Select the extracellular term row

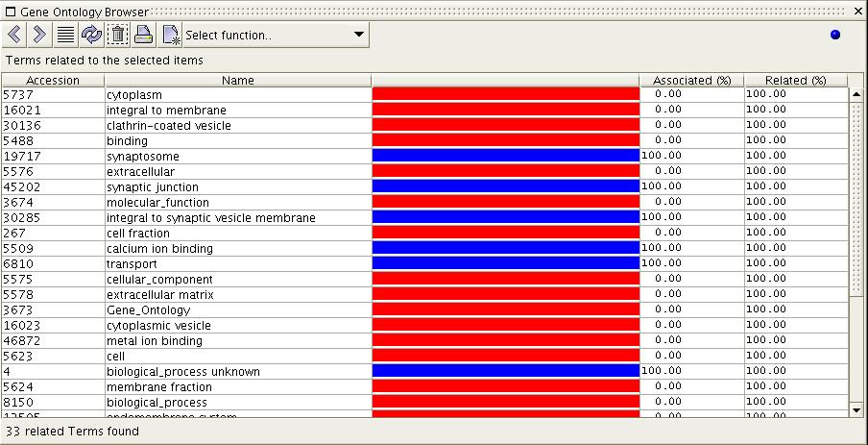(x=425, y=172)
